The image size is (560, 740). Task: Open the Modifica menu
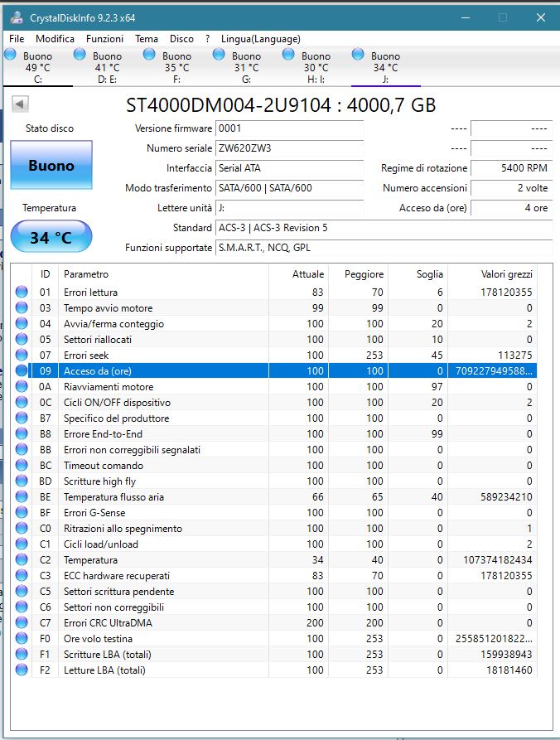click(56, 39)
